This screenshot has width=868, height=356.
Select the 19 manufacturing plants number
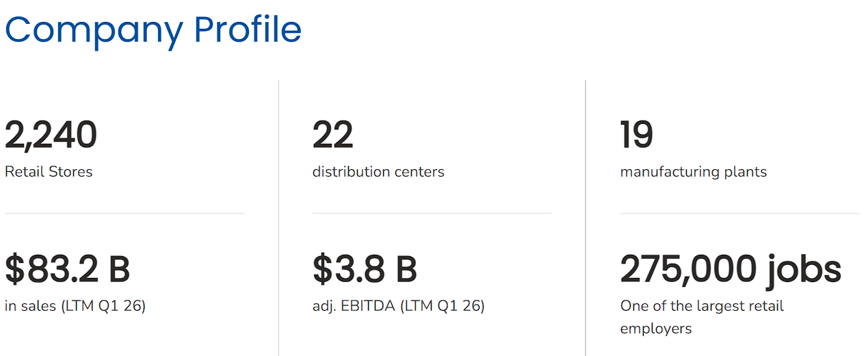[637, 135]
